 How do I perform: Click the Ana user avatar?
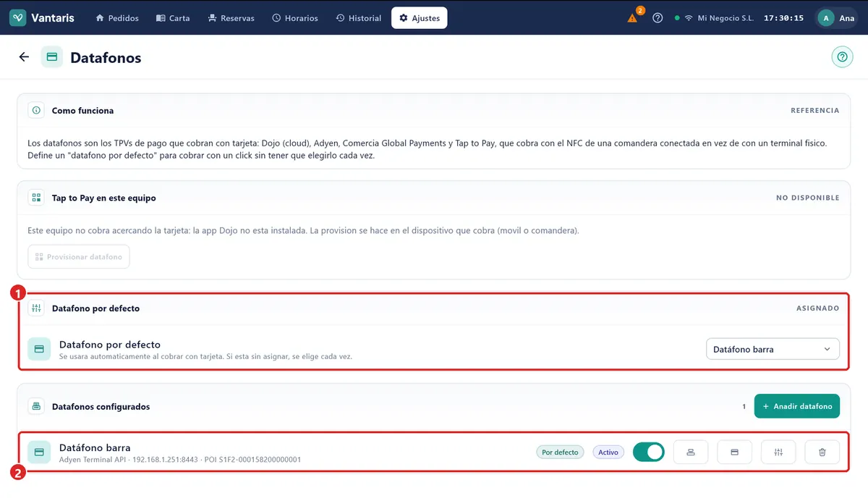pos(826,18)
